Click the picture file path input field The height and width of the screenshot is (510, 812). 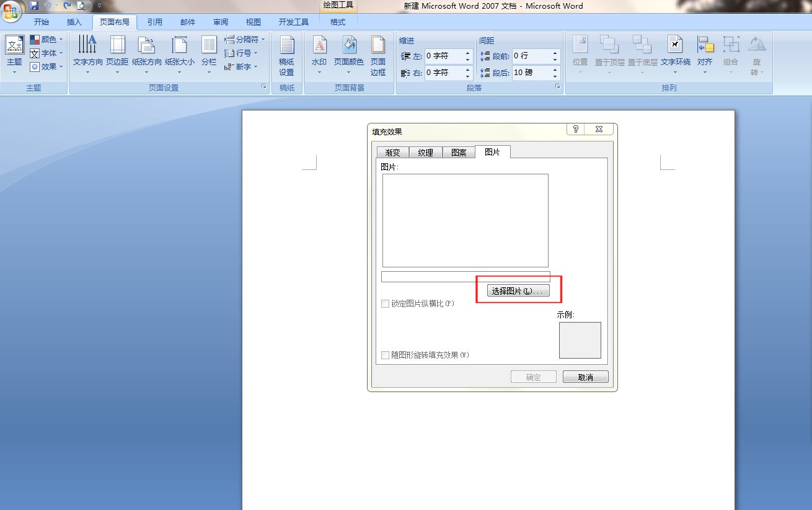tap(465, 276)
